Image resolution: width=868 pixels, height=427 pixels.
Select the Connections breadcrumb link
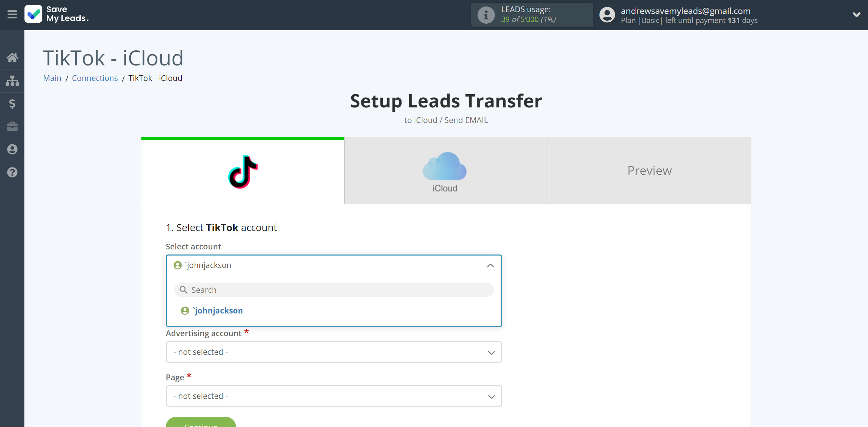[95, 77]
